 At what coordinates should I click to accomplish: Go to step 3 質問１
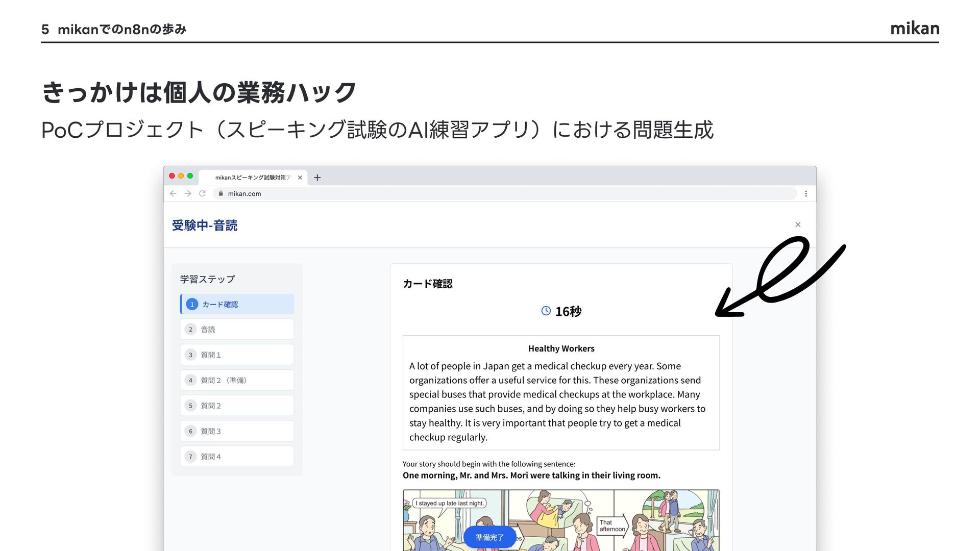(x=237, y=355)
